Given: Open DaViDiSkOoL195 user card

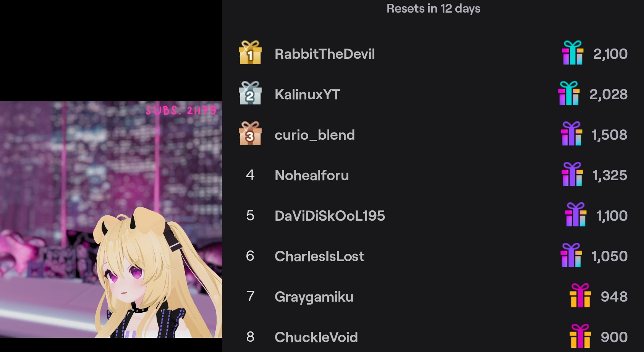Looking at the screenshot, I should (x=330, y=216).
